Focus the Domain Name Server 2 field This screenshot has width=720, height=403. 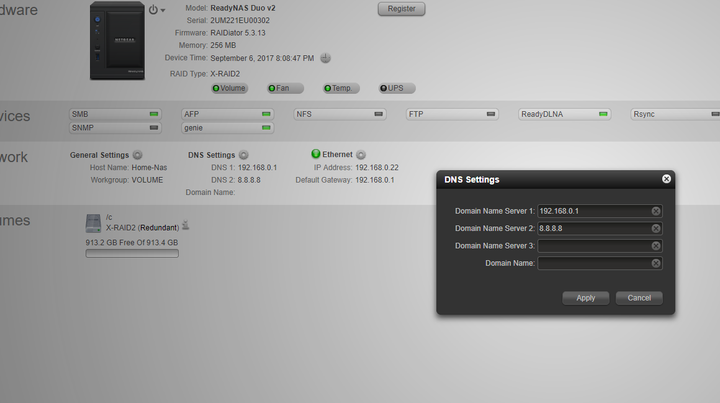coord(600,229)
